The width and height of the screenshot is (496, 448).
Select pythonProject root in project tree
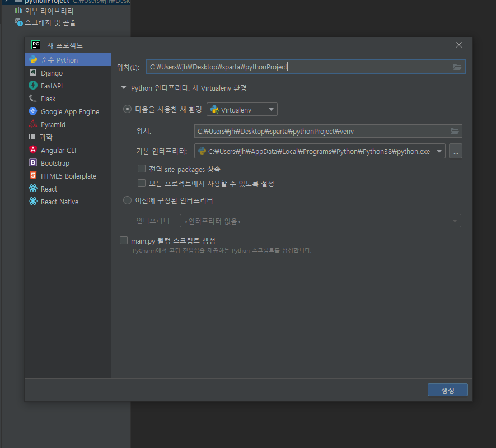[x=47, y=2]
